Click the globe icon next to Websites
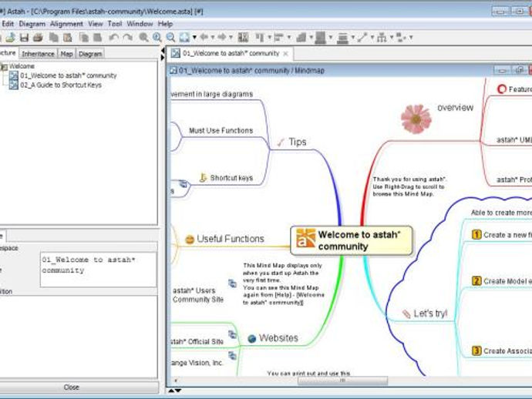The image size is (532, 399). click(x=252, y=339)
